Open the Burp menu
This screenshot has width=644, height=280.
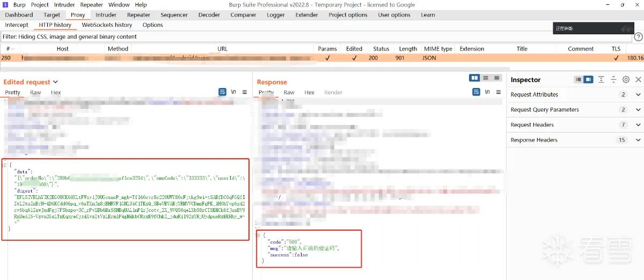pyautogui.click(x=19, y=5)
